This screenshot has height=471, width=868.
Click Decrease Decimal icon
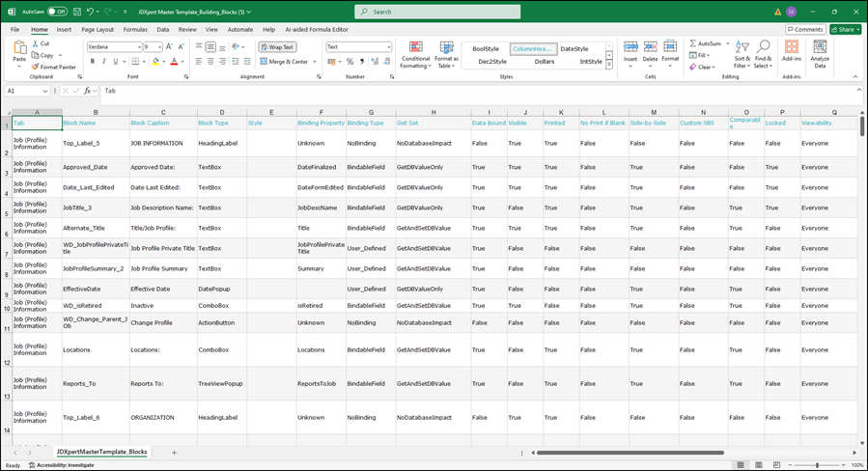(x=386, y=62)
